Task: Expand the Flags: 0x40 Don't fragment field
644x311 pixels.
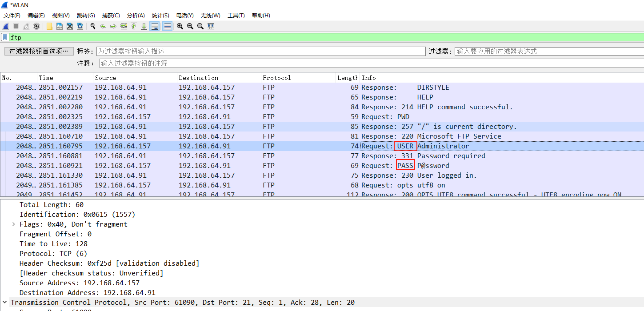Action: [14, 224]
